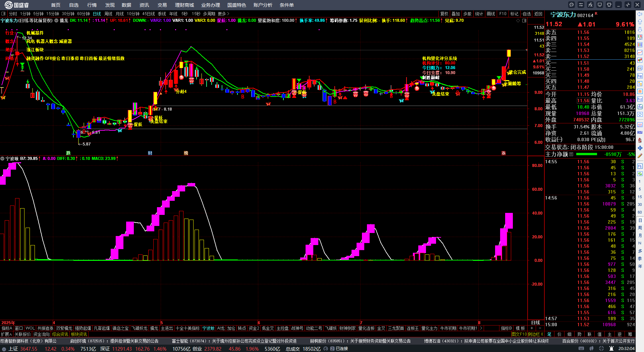The height and width of the screenshot is (352, 644).
Task: Open the intraday line chart icon in sidebar
Action: pos(640,53)
